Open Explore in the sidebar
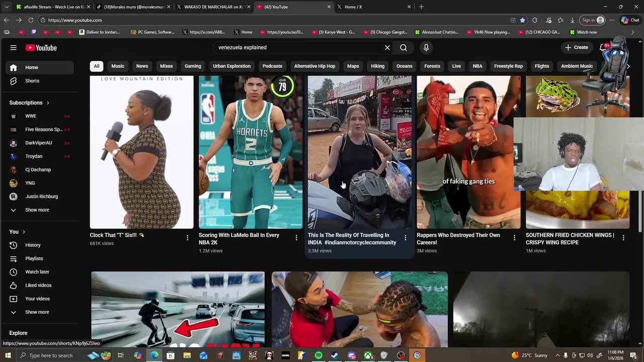This screenshot has width=644, height=362. coord(18,333)
